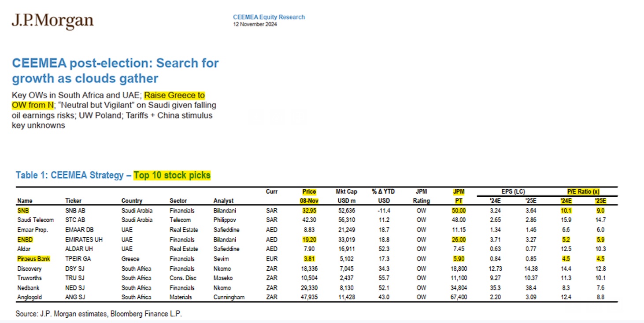644x323 pixels.
Task: Click the highlighted price target "26.00"
Action: [458, 240]
